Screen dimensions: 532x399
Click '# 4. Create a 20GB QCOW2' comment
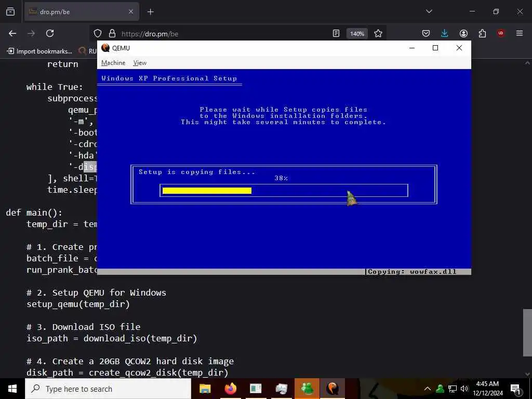[130, 361]
